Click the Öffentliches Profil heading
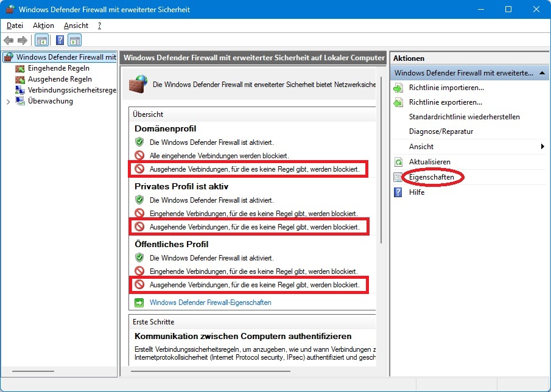Image resolution: width=551 pixels, height=392 pixels. tap(172, 244)
